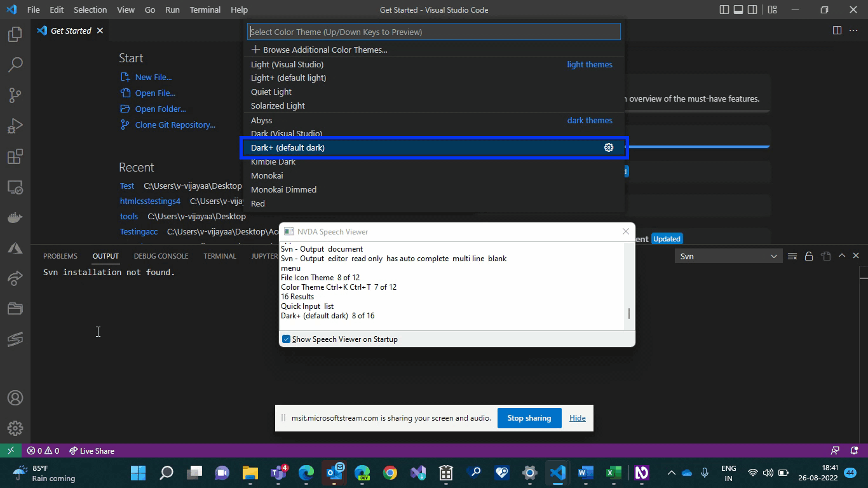Open recent project htmlcsstestings4

[150, 201]
